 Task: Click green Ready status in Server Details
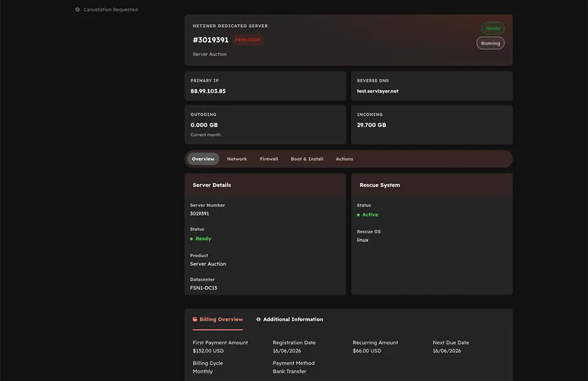coord(201,238)
